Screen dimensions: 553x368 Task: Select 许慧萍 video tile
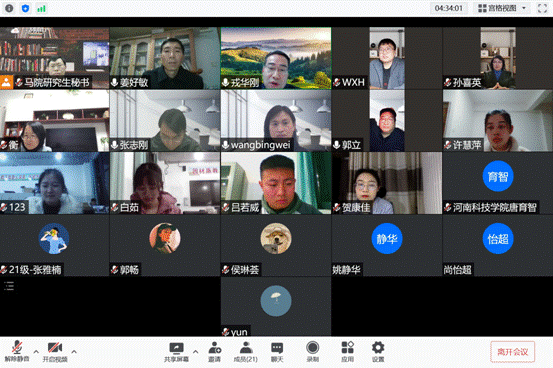click(498, 121)
